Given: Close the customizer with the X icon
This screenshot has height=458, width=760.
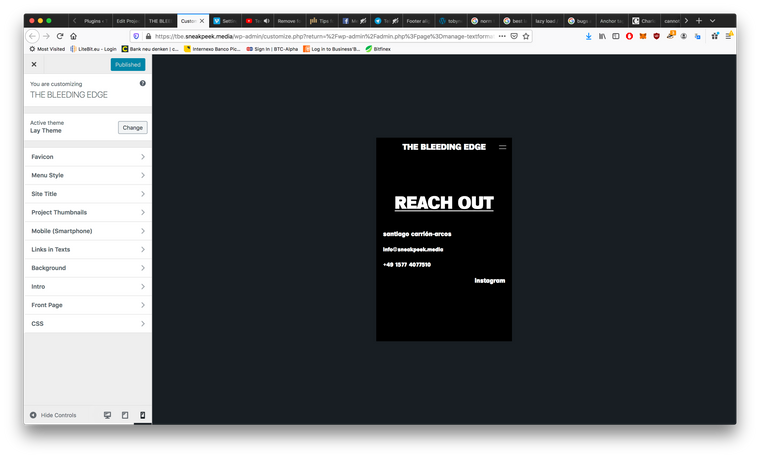Looking at the screenshot, I should [x=34, y=64].
